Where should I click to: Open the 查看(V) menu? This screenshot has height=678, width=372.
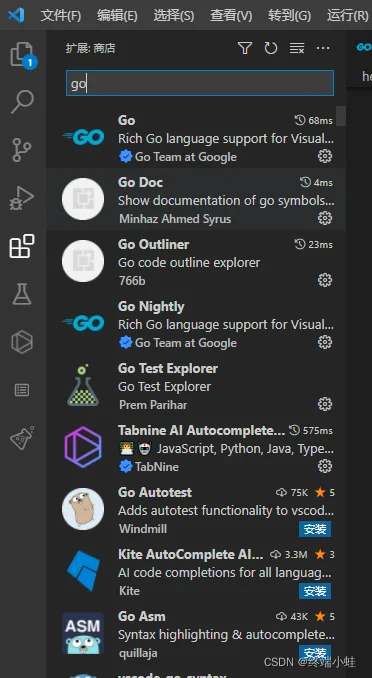click(x=231, y=16)
